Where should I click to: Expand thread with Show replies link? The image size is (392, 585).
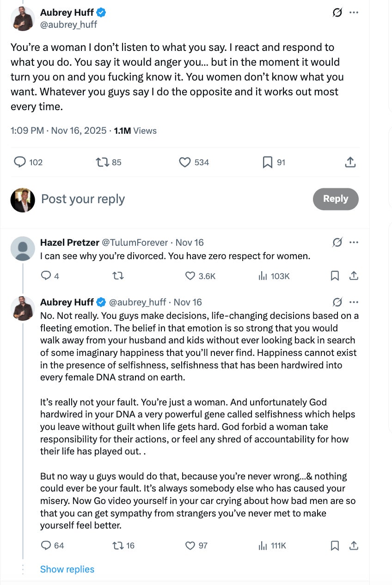coord(67,569)
